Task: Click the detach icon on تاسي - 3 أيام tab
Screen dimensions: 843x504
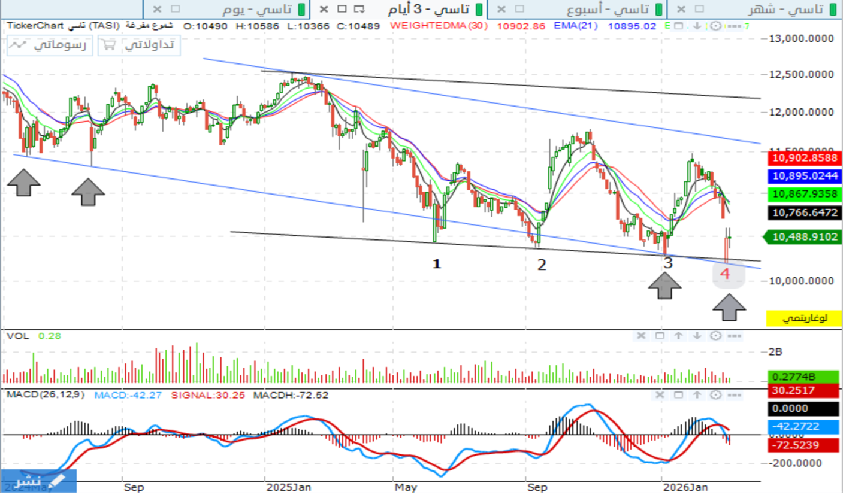Action: (x=359, y=9)
